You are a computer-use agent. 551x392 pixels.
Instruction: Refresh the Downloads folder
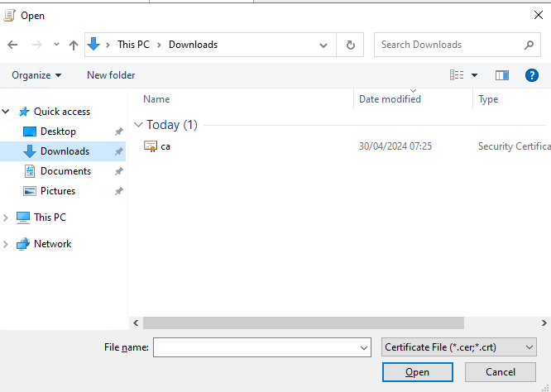tap(350, 45)
